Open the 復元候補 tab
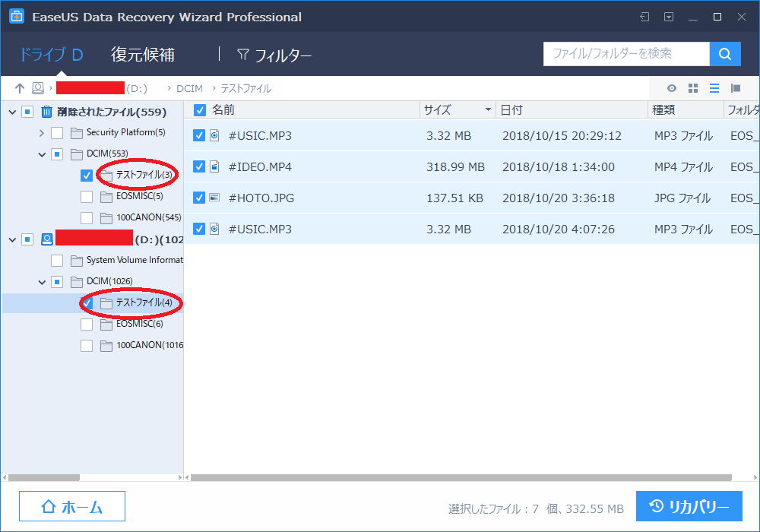The image size is (760, 532). (143, 55)
